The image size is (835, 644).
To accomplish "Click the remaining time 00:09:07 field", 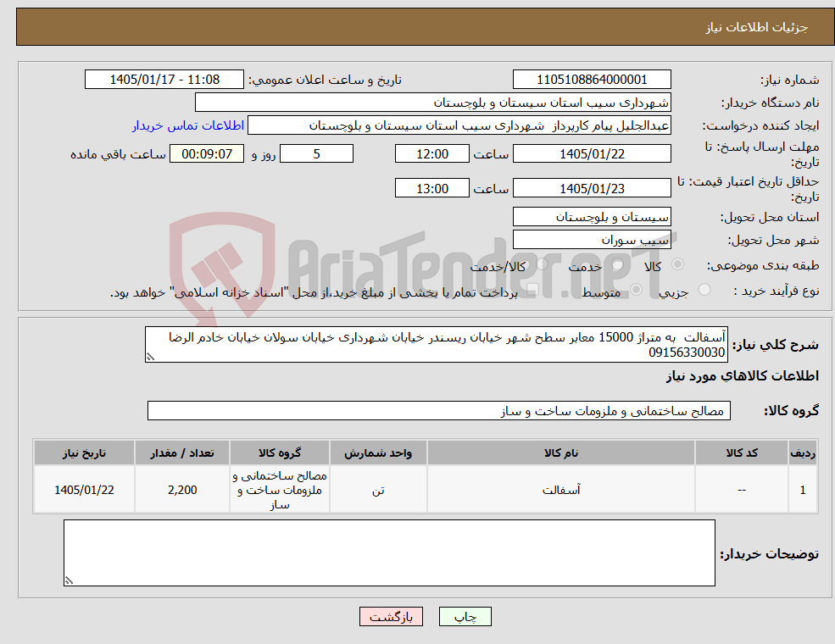I will pos(207,154).
